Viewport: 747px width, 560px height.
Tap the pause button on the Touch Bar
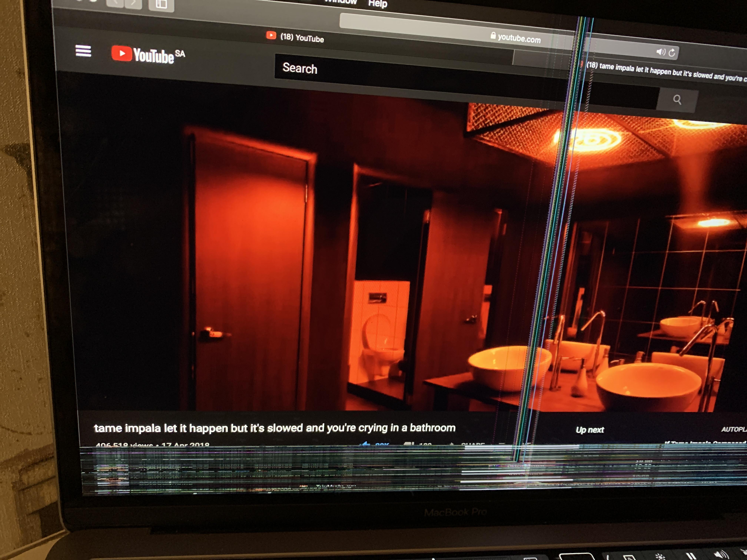pyautogui.click(x=691, y=556)
